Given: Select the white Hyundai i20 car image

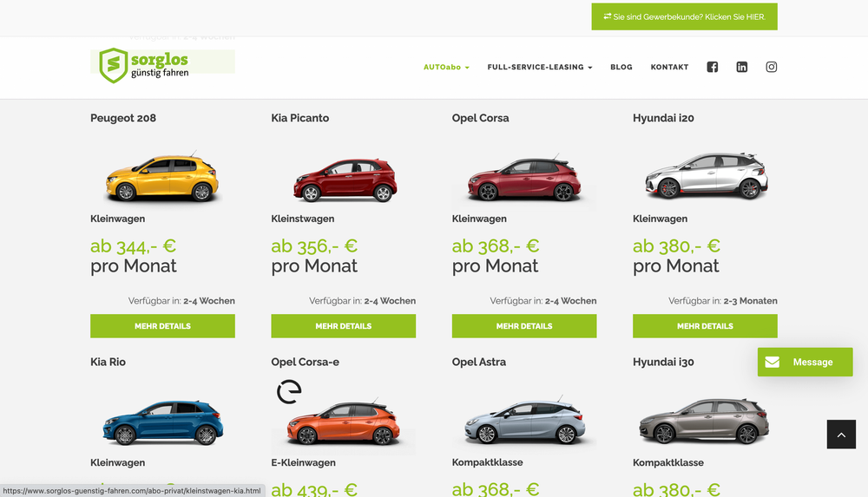Looking at the screenshot, I should click(x=706, y=176).
